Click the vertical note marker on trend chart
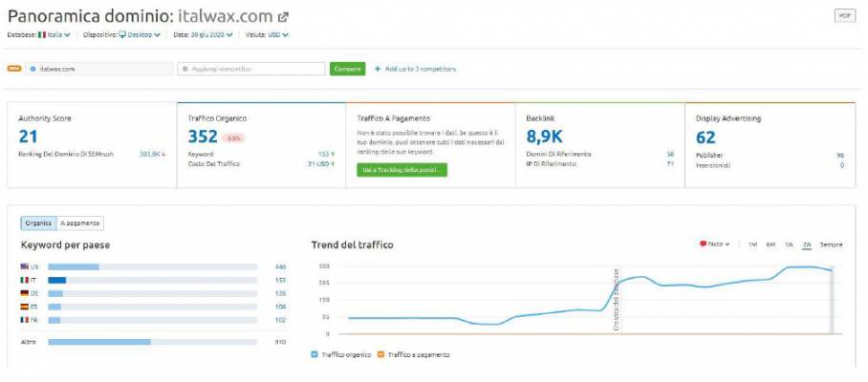This screenshot has width=868, height=382. point(617,300)
